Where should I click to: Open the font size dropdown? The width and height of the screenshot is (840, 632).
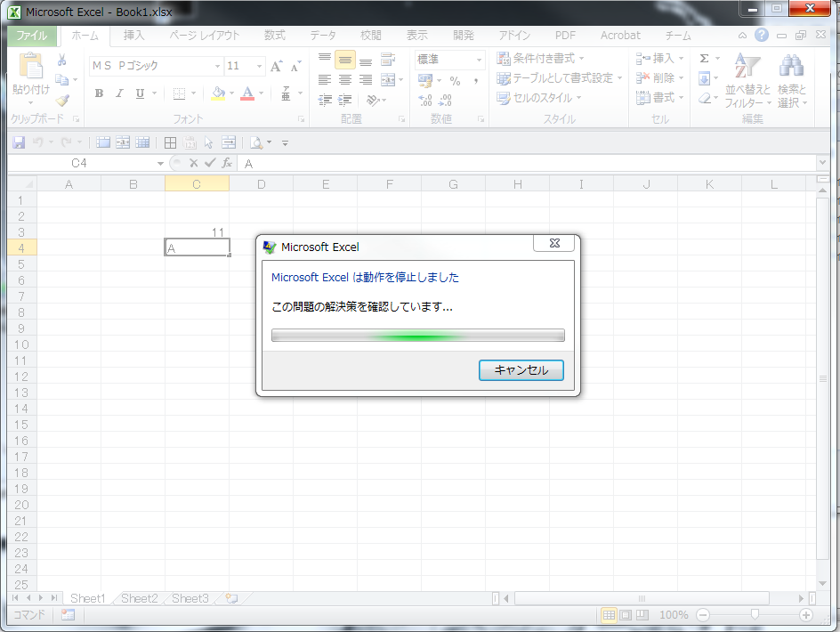click(259, 66)
